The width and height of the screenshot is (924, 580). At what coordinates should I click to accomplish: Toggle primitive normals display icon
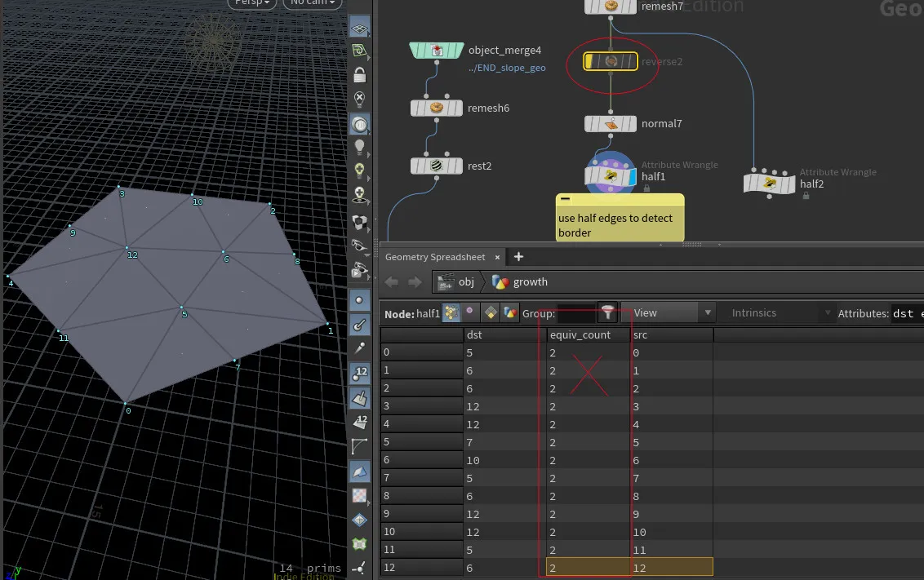click(x=359, y=398)
